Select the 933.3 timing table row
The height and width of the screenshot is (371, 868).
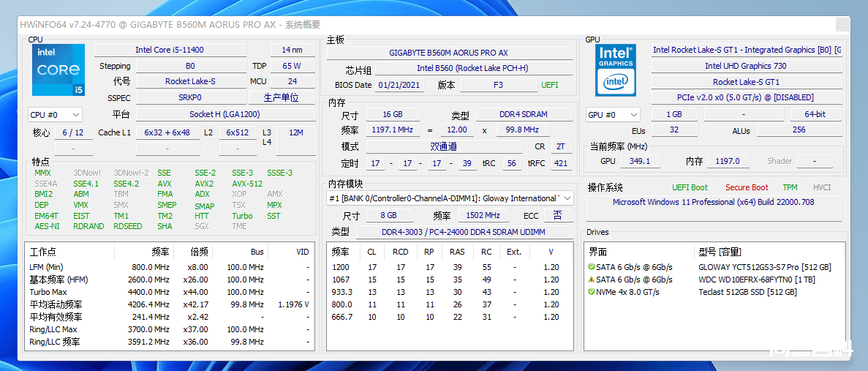point(450,292)
